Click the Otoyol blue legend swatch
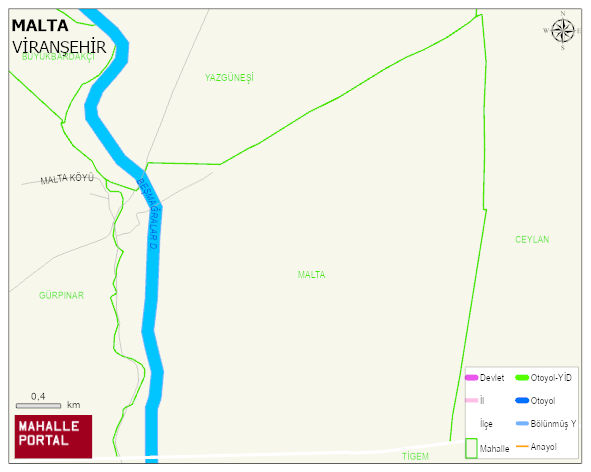This screenshot has width=591, height=472. point(522,400)
